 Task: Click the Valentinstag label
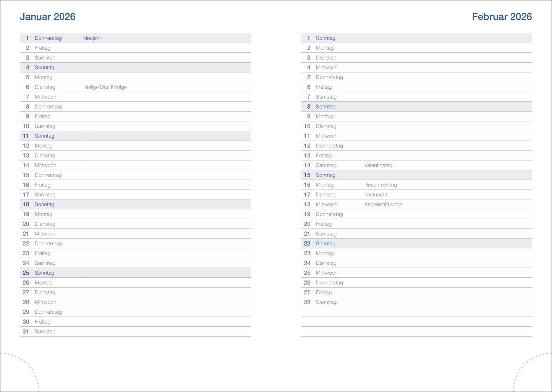tap(378, 165)
